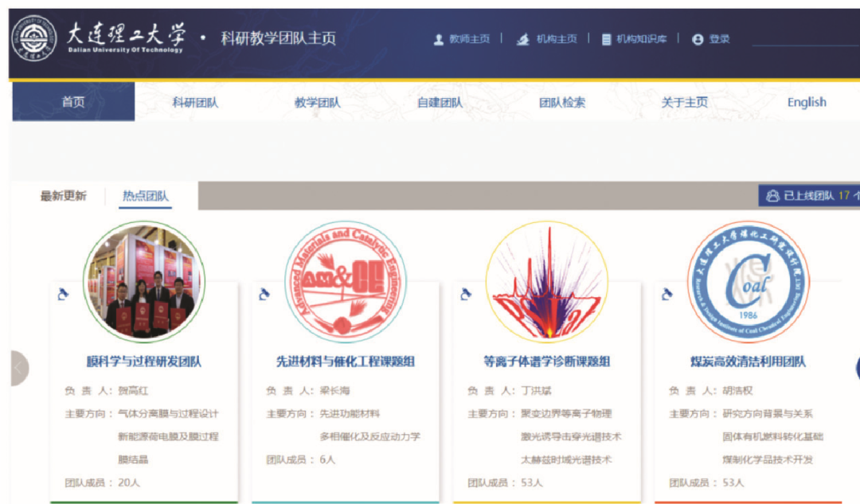
Task: Open the AM&CE team logo thumbnail
Action: tap(345, 281)
